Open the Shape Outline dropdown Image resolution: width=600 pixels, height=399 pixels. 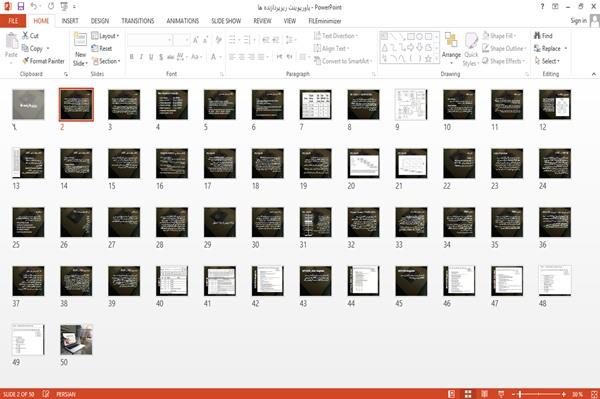tap(505, 49)
